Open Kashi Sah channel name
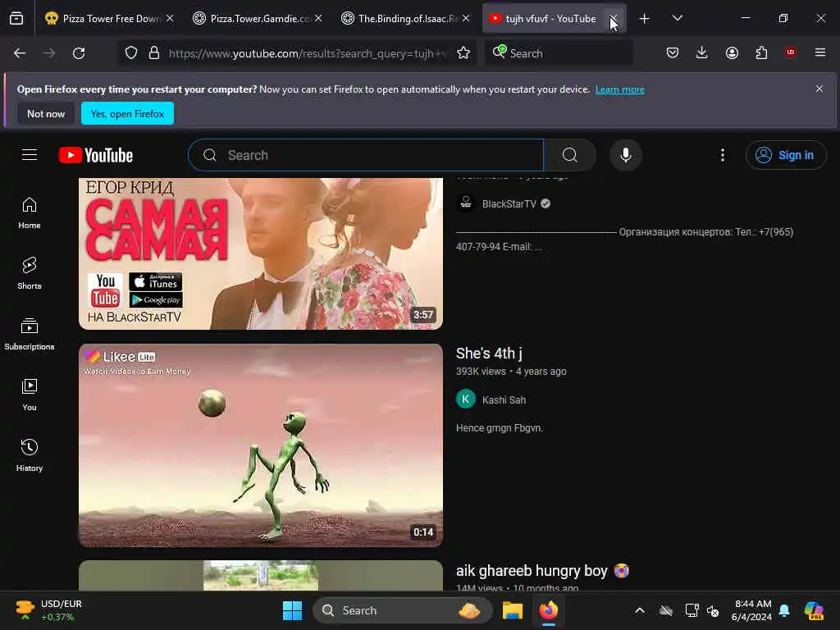 click(x=504, y=400)
